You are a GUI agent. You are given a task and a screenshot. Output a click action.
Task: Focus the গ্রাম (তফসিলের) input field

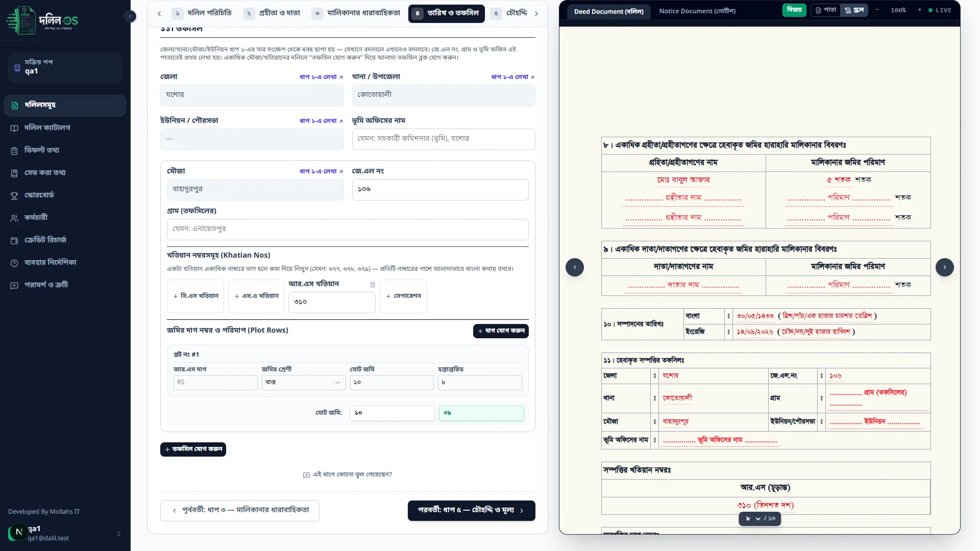348,230
